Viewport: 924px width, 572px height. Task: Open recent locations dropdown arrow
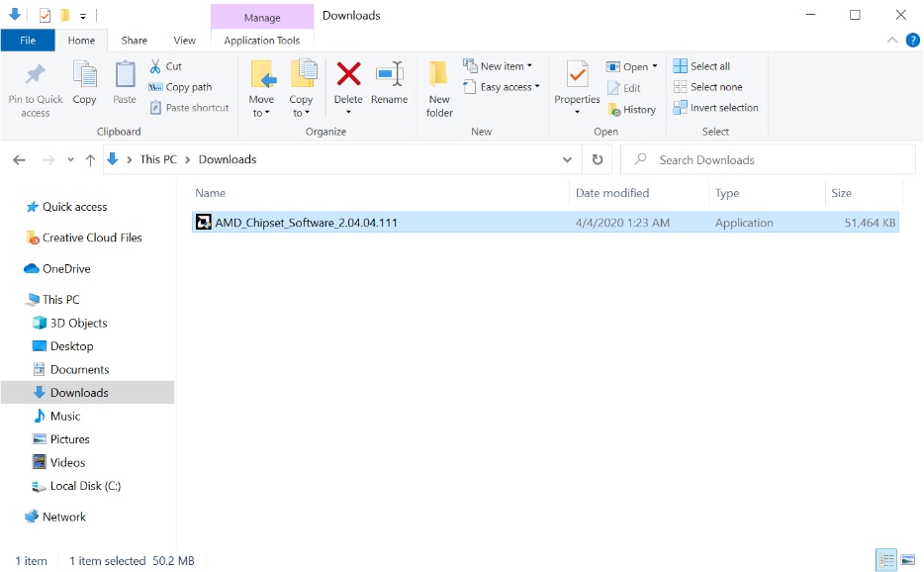pyautogui.click(x=70, y=159)
